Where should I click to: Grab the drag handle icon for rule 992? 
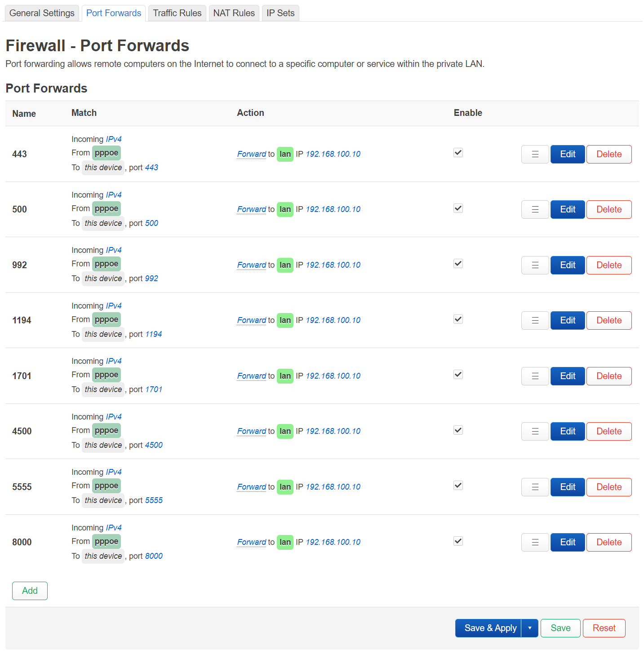[535, 265]
